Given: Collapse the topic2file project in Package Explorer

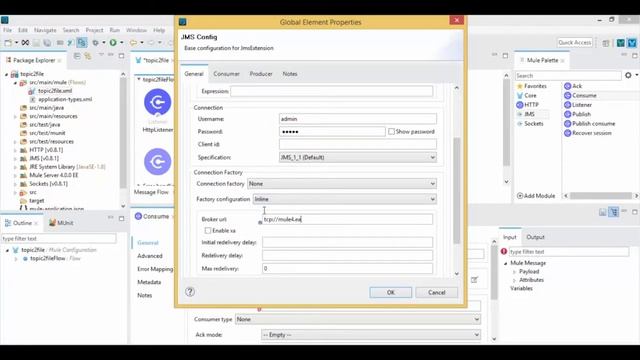Looking at the screenshot, I should tap(7, 74).
